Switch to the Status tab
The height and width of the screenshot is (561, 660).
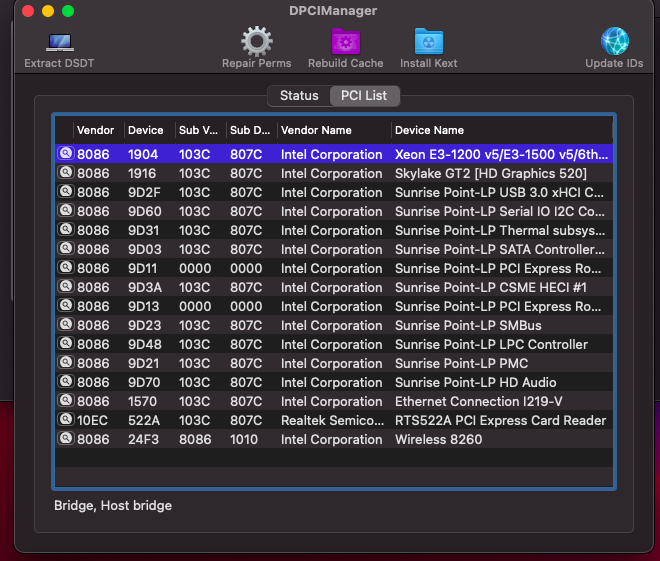pyautogui.click(x=299, y=96)
